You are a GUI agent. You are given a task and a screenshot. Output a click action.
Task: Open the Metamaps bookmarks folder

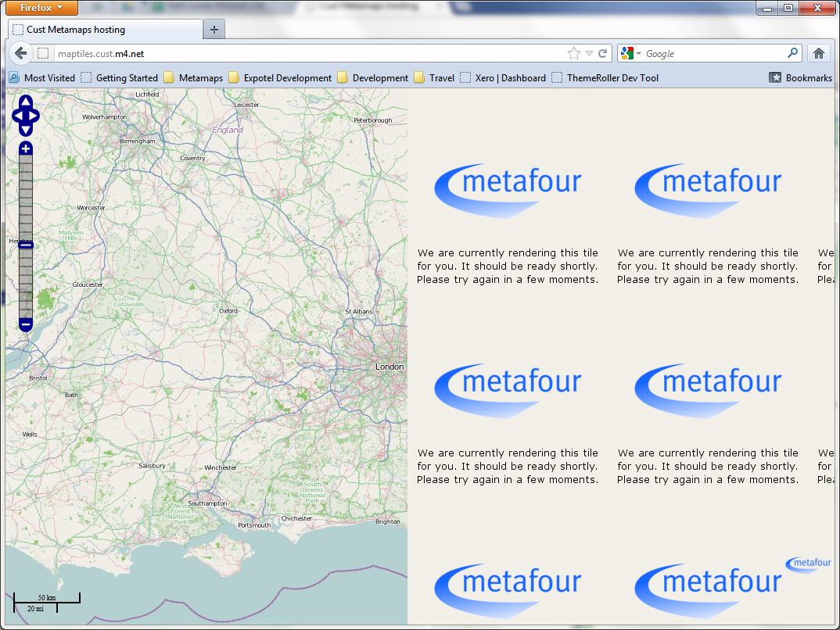click(x=193, y=77)
